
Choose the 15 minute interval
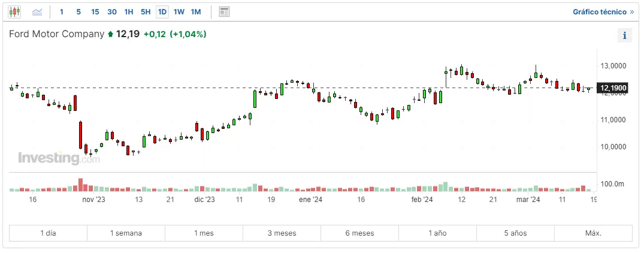(x=95, y=11)
